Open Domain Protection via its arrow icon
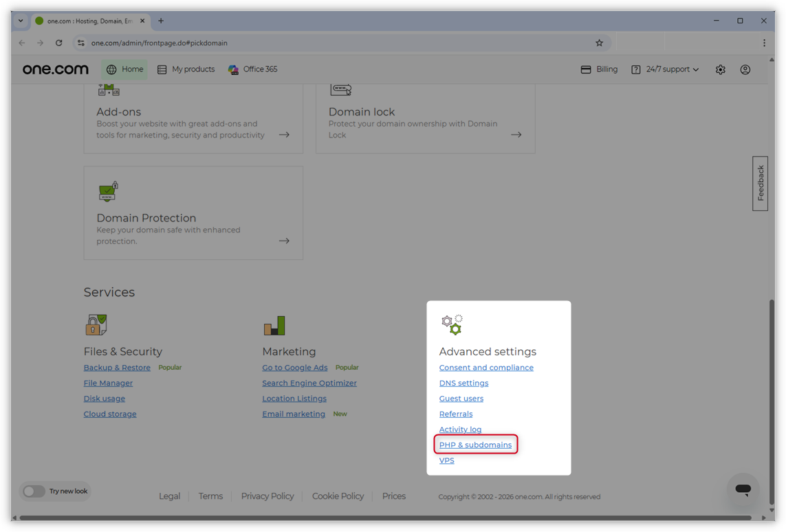 point(284,241)
